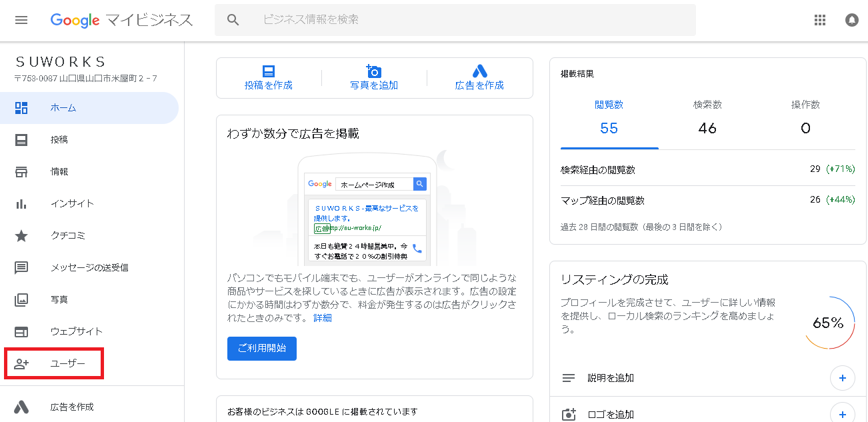Click the ビジネス情報を検索 search field
The image size is (868, 422).
point(467,20)
